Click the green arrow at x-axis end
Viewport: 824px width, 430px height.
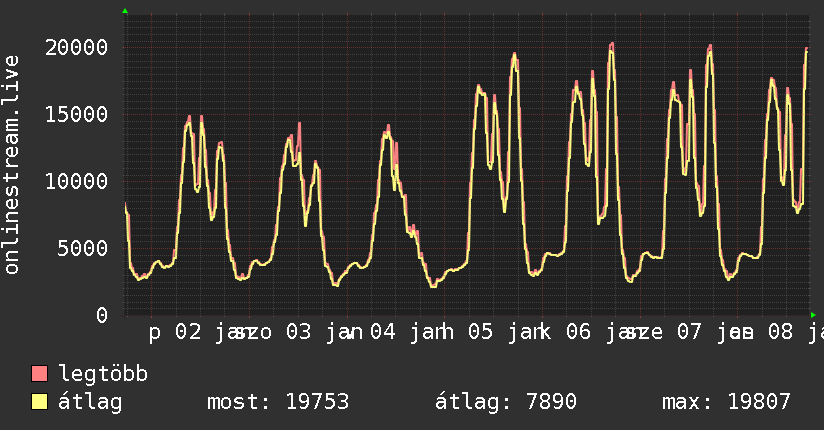(x=813, y=315)
